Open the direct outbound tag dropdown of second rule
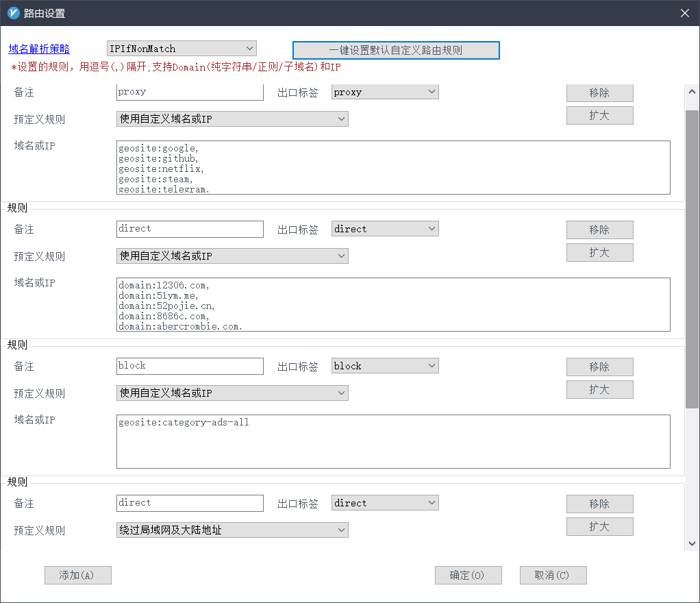Image resolution: width=700 pixels, height=603 pixels. pyautogui.click(x=384, y=228)
